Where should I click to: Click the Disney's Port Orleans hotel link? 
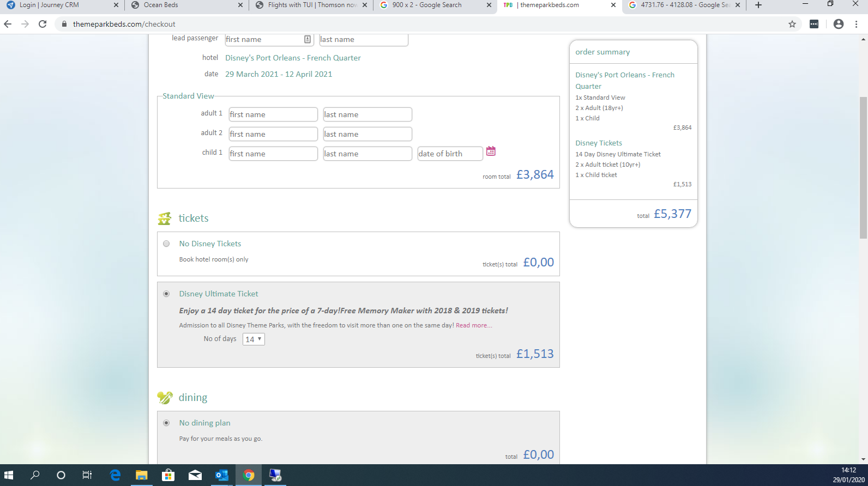293,58
